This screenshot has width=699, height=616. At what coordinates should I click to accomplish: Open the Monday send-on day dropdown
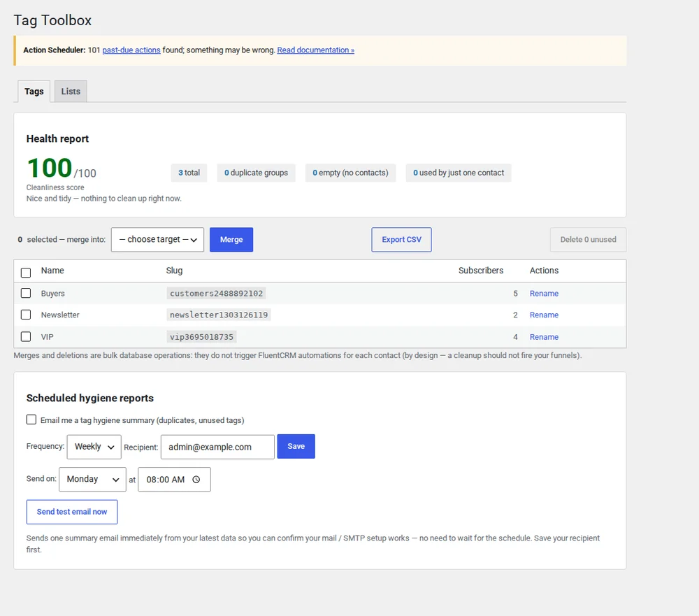pyautogui.click(x=92, y=479)
